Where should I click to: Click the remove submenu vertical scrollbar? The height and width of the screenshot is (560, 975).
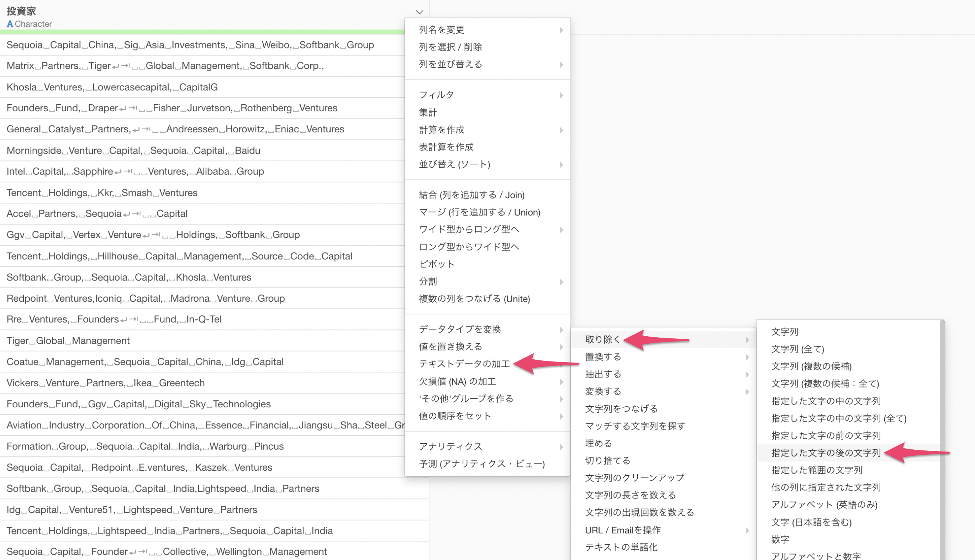pos(942,440)
